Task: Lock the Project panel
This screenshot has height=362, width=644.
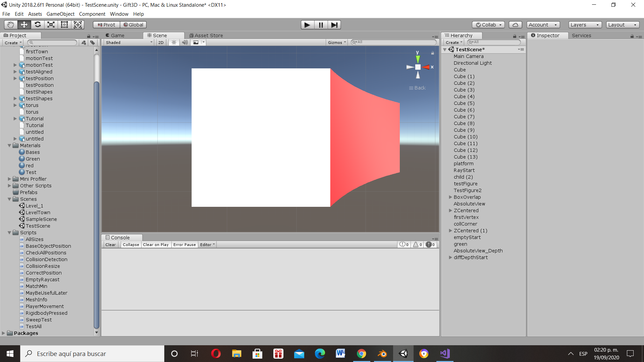Action: coord(89,36)
